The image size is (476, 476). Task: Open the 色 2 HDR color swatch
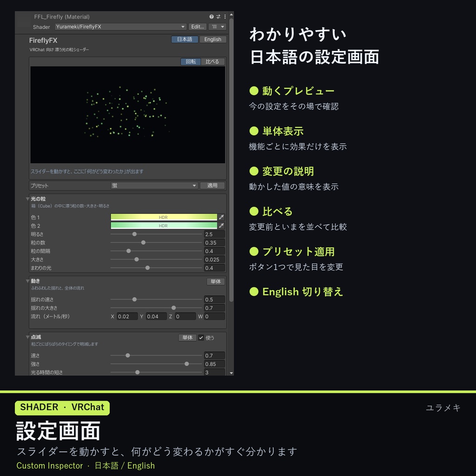(x=164, y=225)
